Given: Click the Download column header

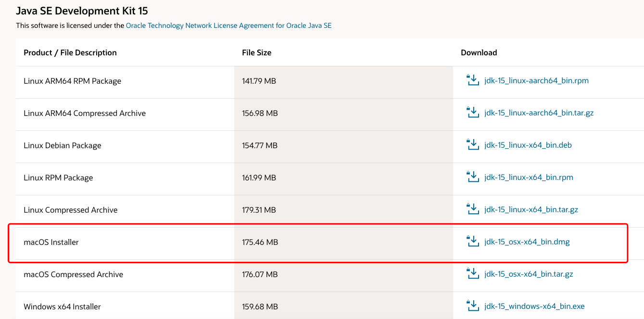Looking at the screenshot, I should (x=479, y=52).
